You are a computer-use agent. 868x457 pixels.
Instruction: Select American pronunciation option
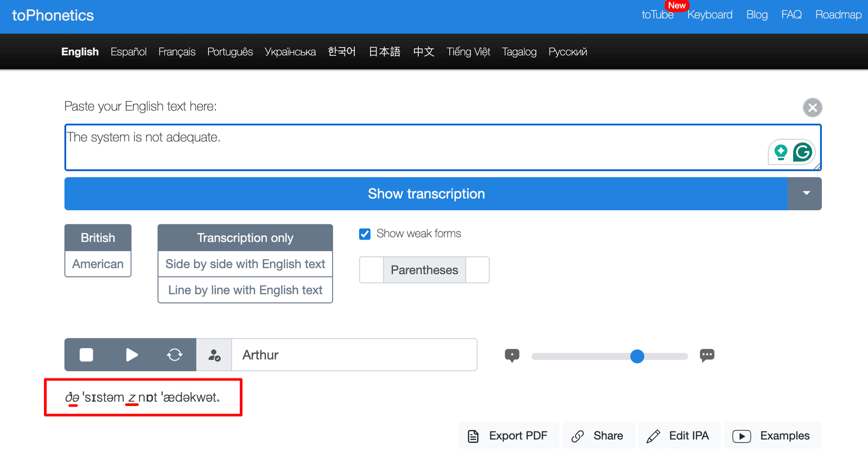[98, 264]
